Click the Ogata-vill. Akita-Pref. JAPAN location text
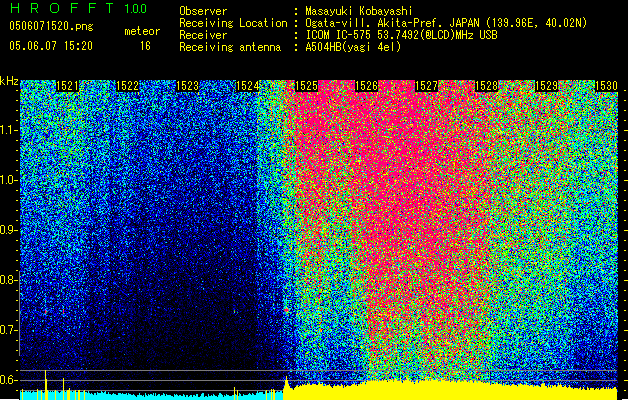The height and width of the screenshot is (400, 629). click(x=446, y=23)
